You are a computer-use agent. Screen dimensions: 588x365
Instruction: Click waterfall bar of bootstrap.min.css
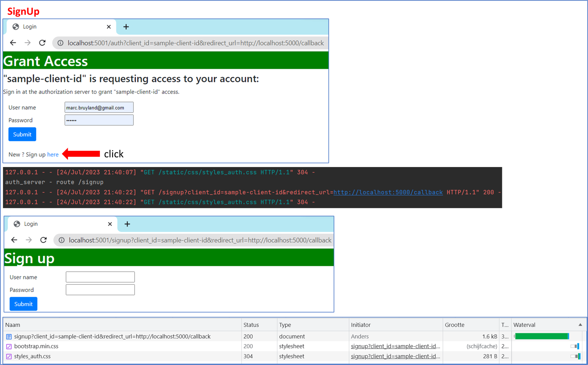pyautogui.click(x=575, y=346)
